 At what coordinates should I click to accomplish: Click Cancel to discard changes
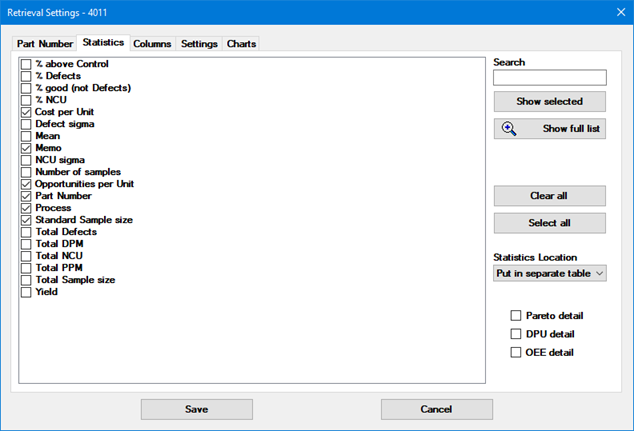(x=436, y=409)
